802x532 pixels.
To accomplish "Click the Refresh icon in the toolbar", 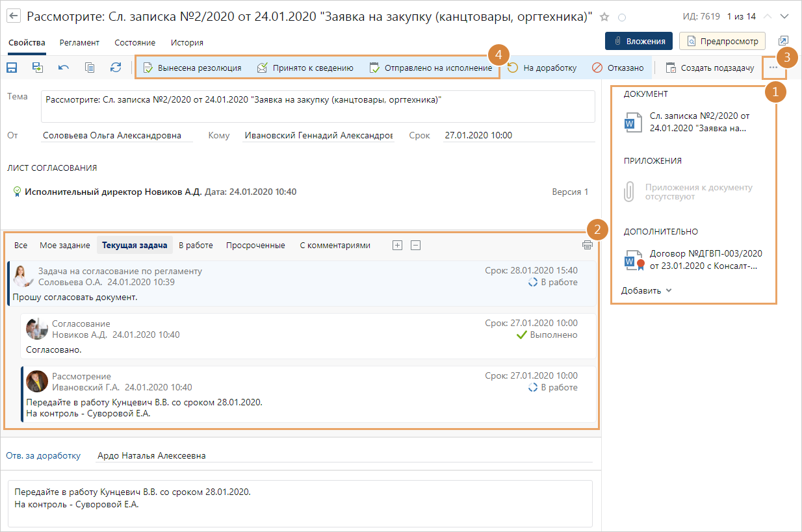I will pos(116,68).
